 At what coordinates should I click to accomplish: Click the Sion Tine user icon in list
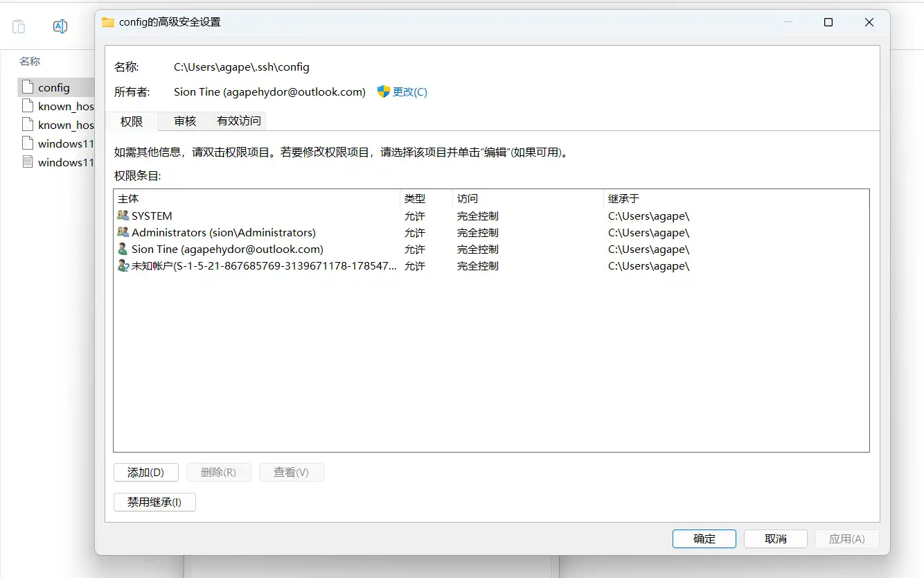tap(123, 249)
